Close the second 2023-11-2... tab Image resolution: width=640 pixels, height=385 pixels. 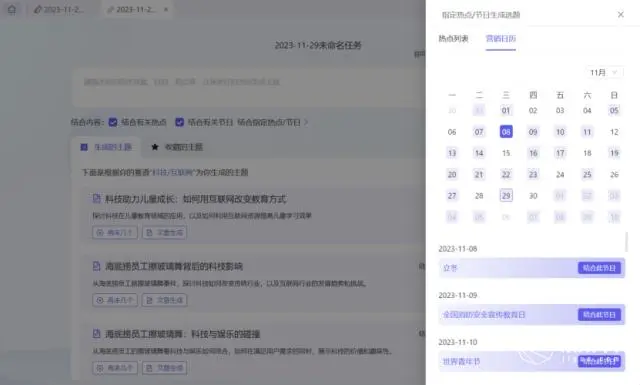click(166, 9)
